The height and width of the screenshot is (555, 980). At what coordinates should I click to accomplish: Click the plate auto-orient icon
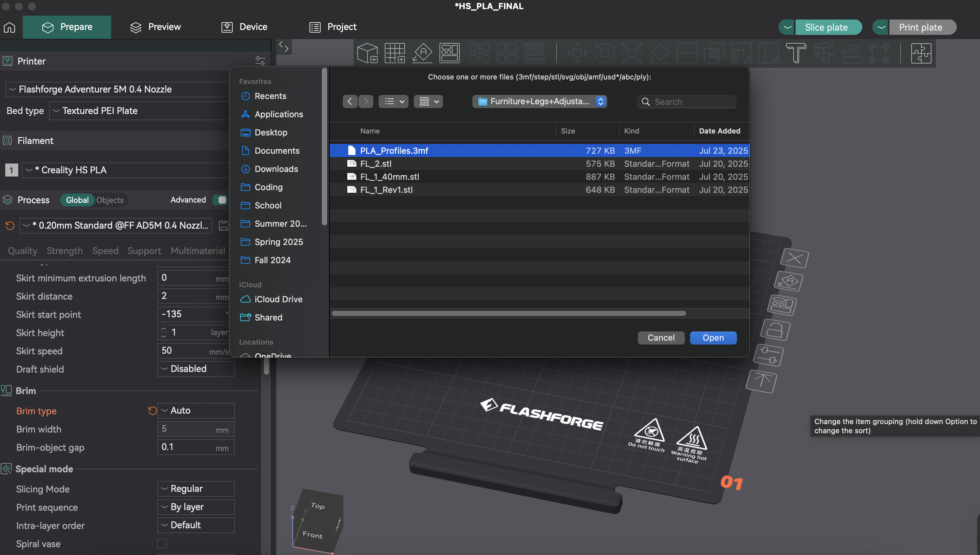tap(788, 281)
